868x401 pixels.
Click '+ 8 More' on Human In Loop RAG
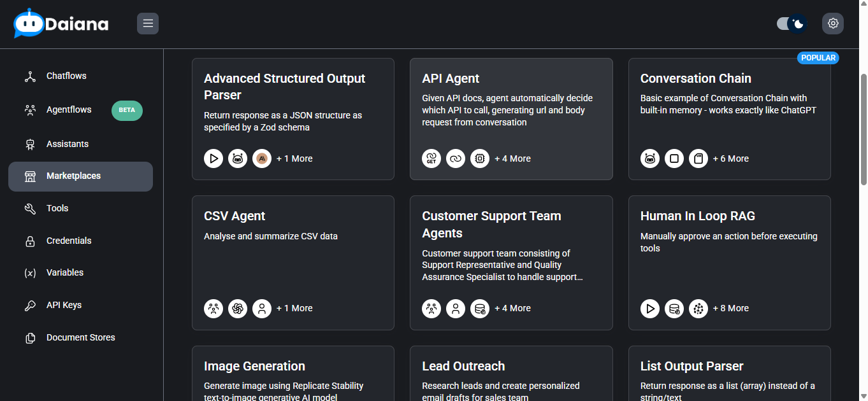pos(730,309)
